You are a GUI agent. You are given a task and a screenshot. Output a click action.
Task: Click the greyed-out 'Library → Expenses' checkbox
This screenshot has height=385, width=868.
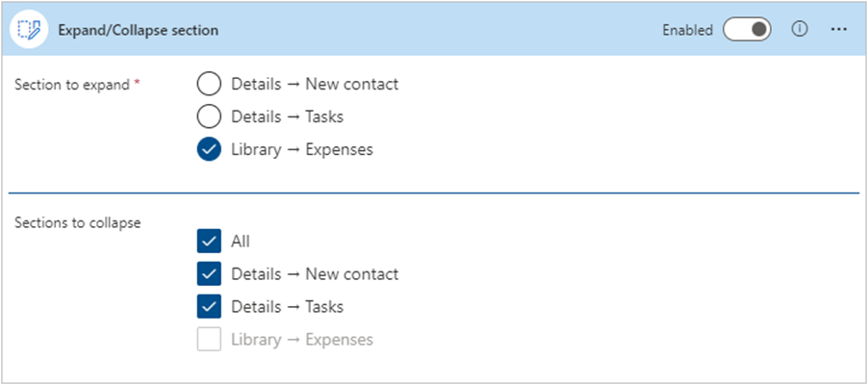[x=209, y=340]
